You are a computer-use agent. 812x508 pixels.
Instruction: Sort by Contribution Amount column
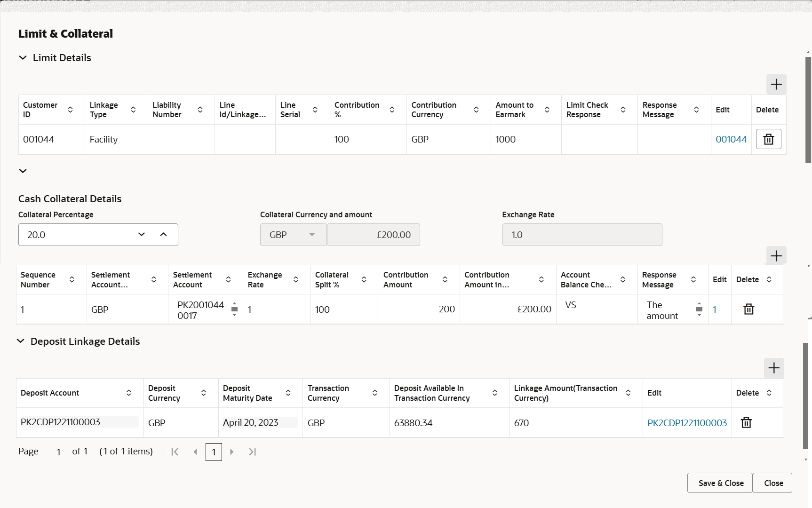445,279
